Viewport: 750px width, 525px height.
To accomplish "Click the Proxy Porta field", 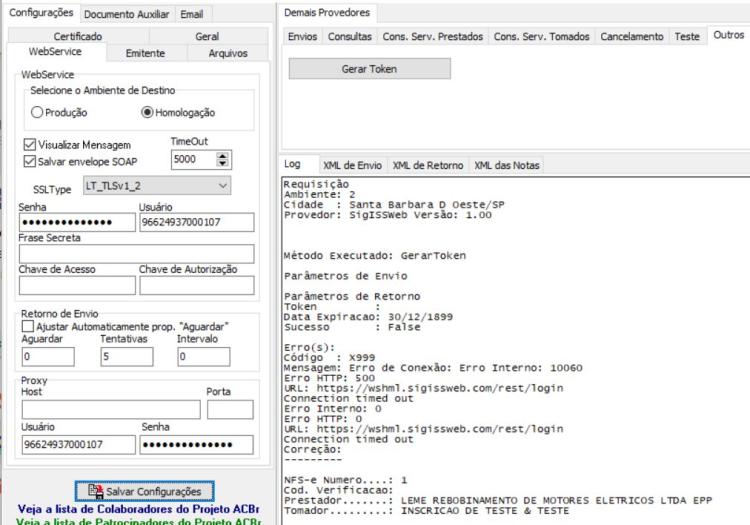I will (x=230, y=410).
